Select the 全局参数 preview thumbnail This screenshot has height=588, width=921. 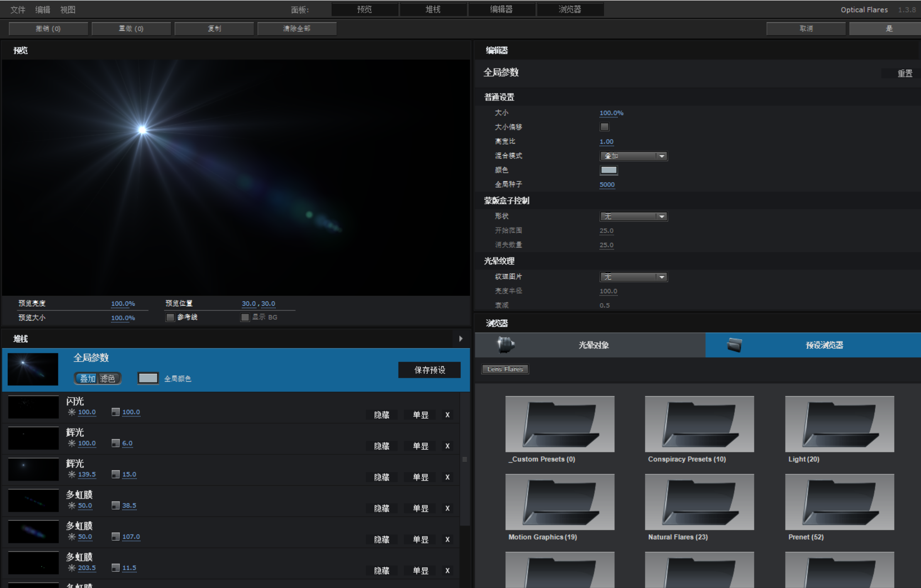33,369
